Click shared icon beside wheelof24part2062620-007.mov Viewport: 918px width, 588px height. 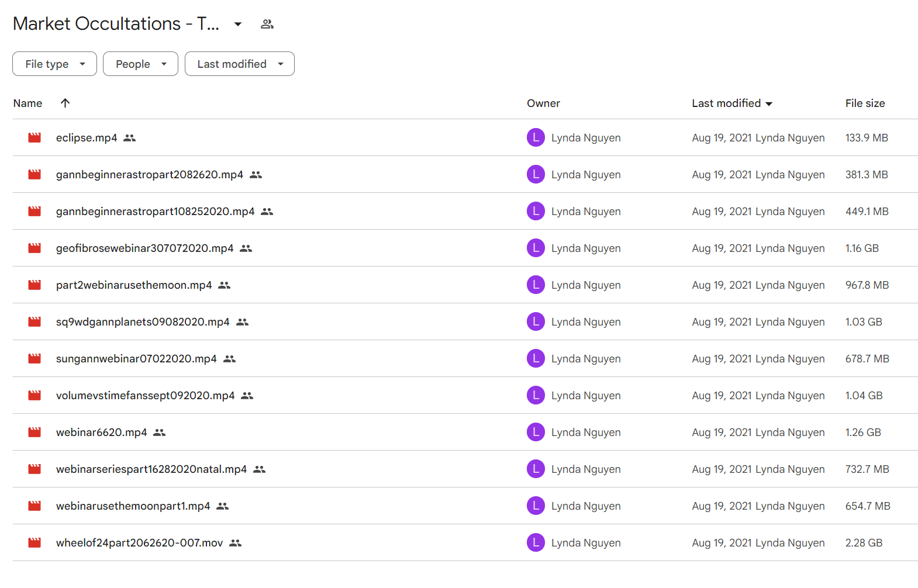coord(236,543)
